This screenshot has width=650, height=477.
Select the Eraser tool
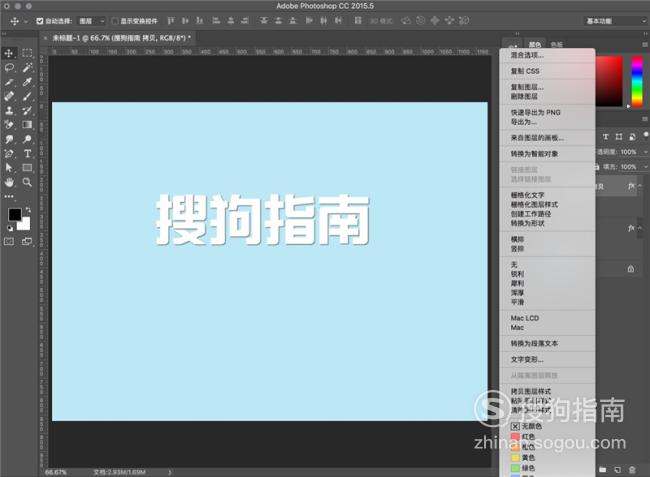click(x=9, y=125)
